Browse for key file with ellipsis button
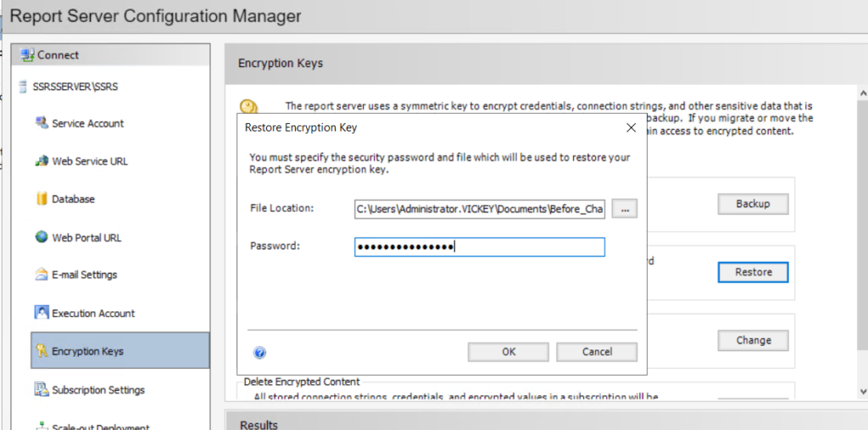Viewport: 868px width, 430px height. coord(625,209)
